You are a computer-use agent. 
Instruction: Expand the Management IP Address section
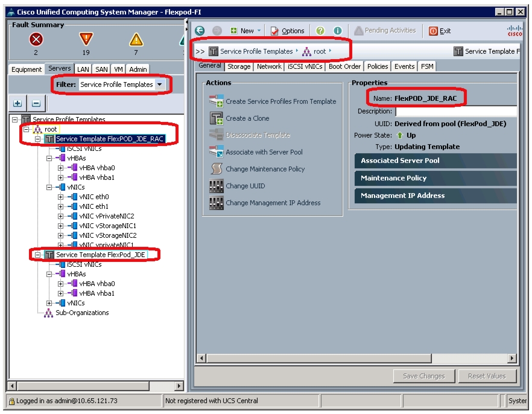click(435, 196)
